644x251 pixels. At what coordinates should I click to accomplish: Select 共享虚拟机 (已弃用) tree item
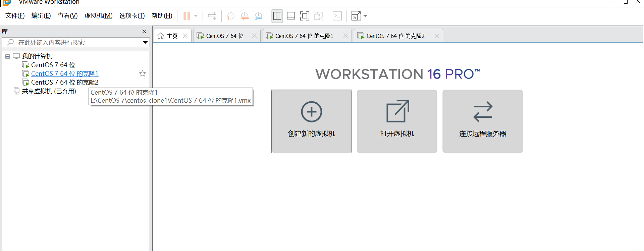pos(49,91)
